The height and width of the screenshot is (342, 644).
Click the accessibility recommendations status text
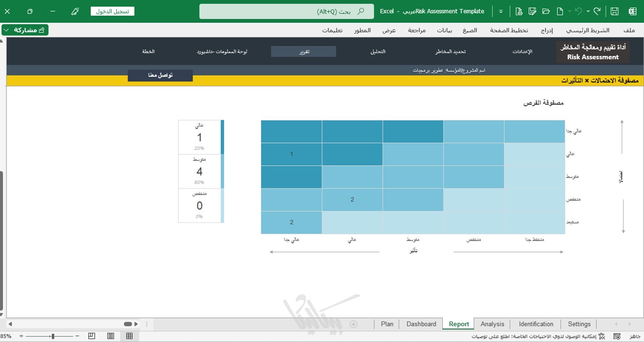(x=534, y=336)
